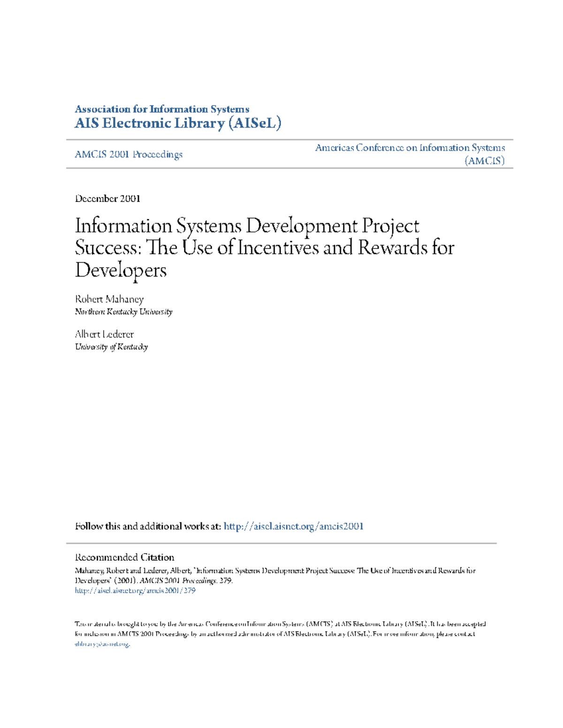Open the aisel.aisnet.org/amcis2001/279 citation link

click(x=135, y=591)
